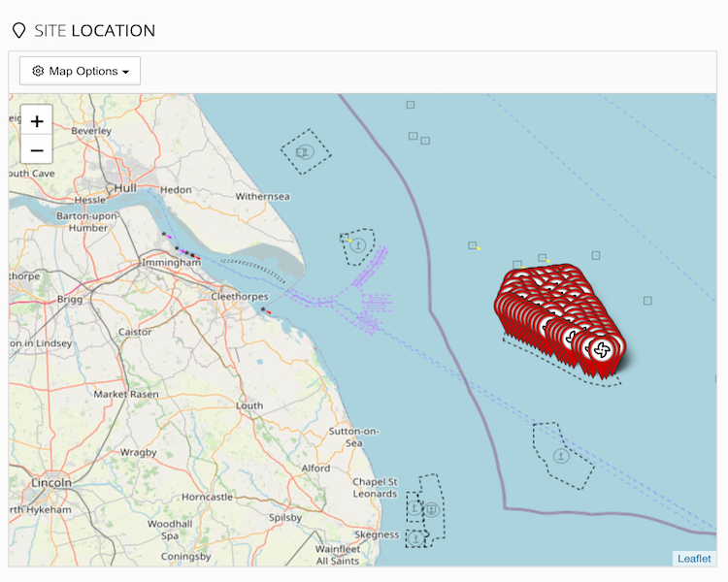Click the Beverley town label

click(91, 130)
